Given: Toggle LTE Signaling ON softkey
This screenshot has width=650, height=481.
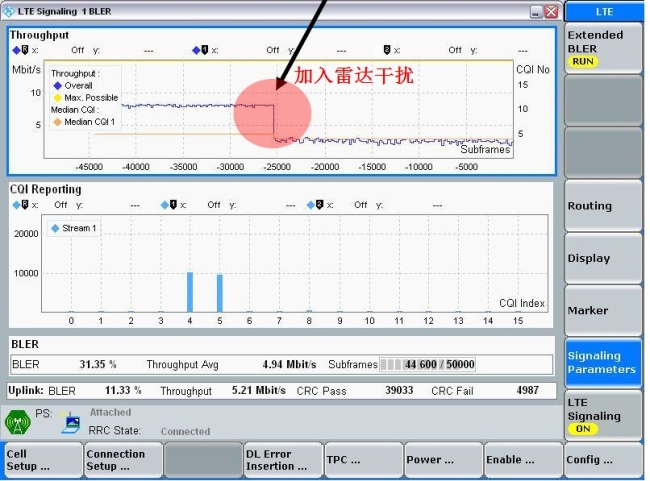Looking at the screenshot, I should coord(604,415).
